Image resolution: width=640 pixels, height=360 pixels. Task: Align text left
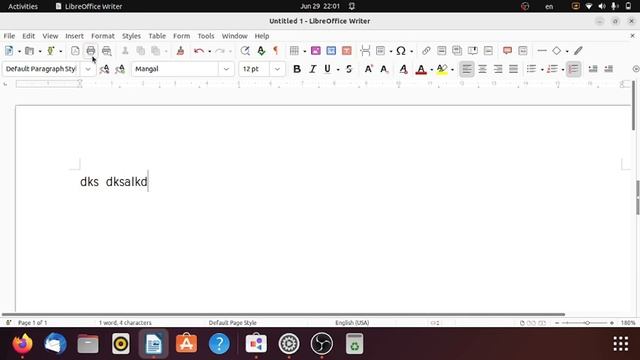point(467,69)
